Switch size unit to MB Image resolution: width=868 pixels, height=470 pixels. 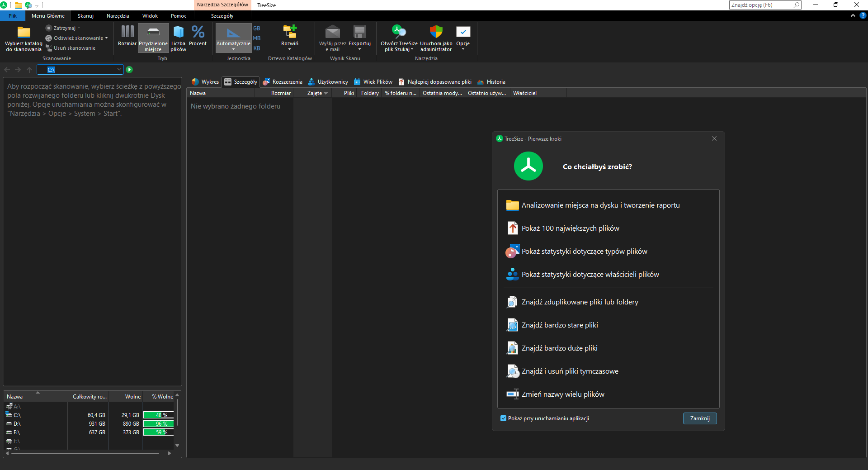click(257, 38)
